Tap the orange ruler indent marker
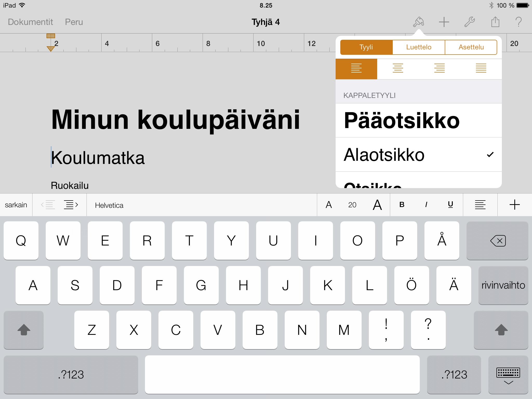Viewport: 532px width, 399px height. 51,48
